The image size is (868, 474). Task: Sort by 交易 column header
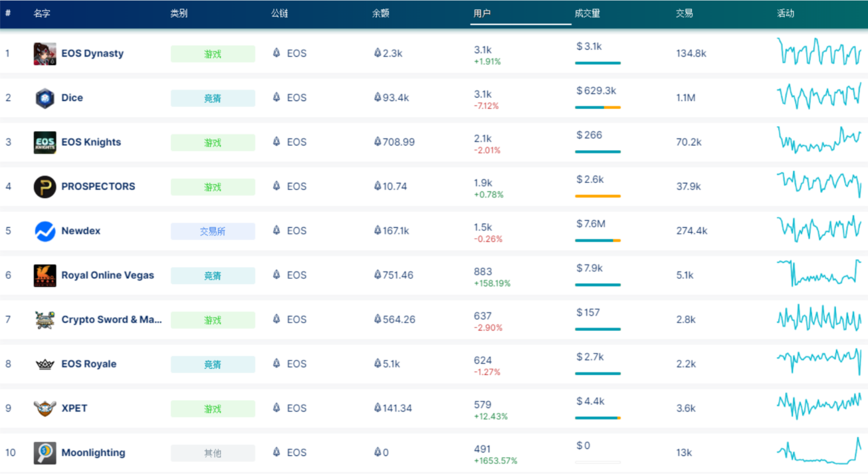tap(685, 13)
